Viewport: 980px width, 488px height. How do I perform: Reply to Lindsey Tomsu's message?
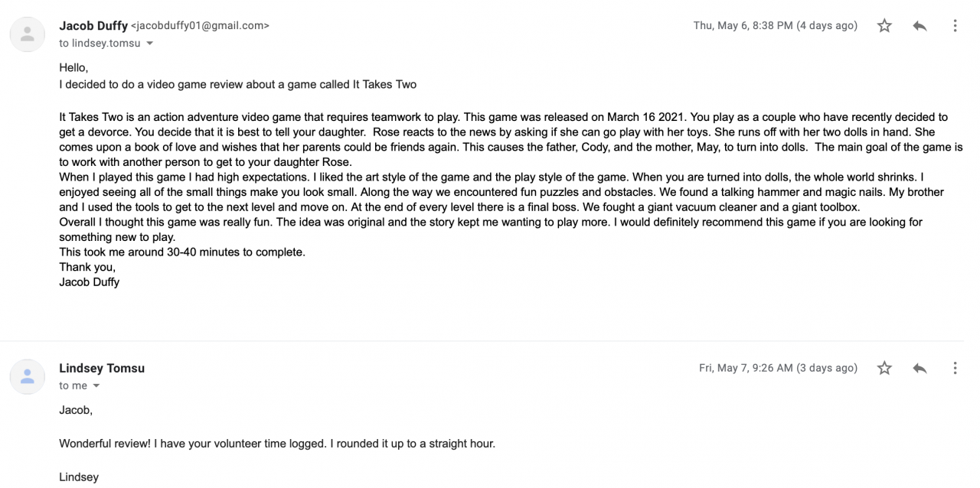pyautogui.click(x=920, y=369)
